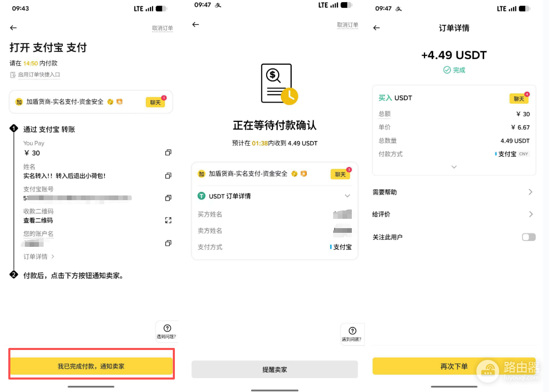
Task: Tap 单价 ¥ 6.67 value
Action: [520, 128]
